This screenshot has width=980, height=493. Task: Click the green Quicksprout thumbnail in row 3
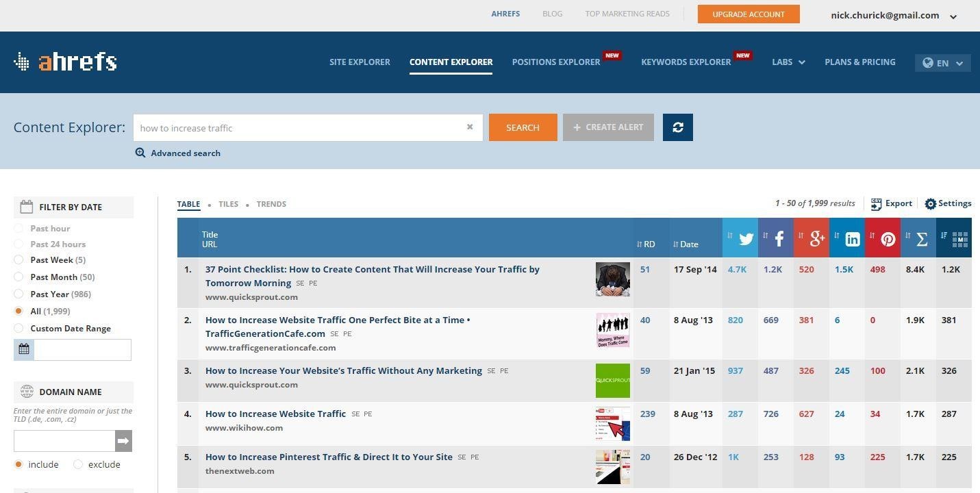(612, 381)
